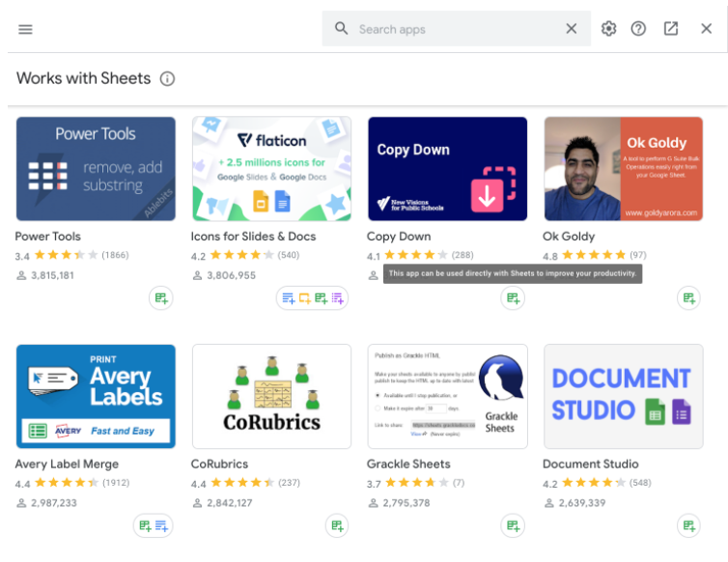Screen dimensions: 728x562
Task: Open the Copy Down app thumbnail
Action: click(448, 169)
